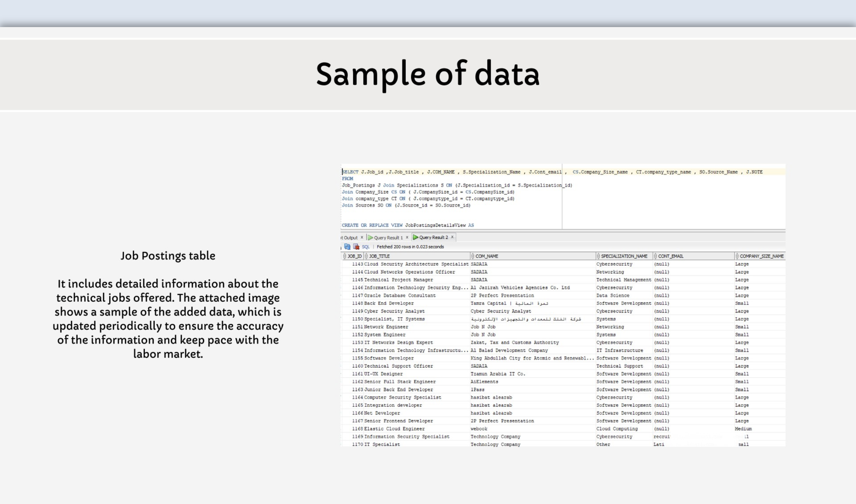Screen dimensions: 856x504
Task: Select the 'Network Engineer' job title cell
Action: click(416, 327)
